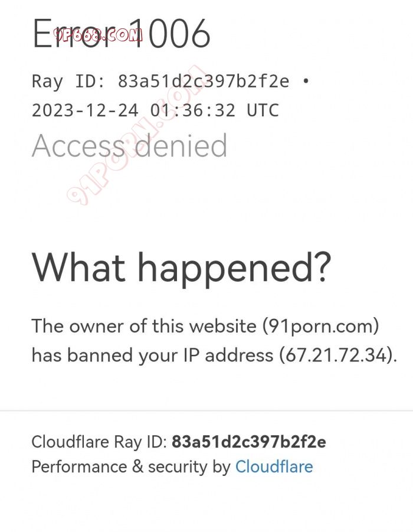
Task: Click the time 01:36:32 in timestamp
Action: pos(193,110)
